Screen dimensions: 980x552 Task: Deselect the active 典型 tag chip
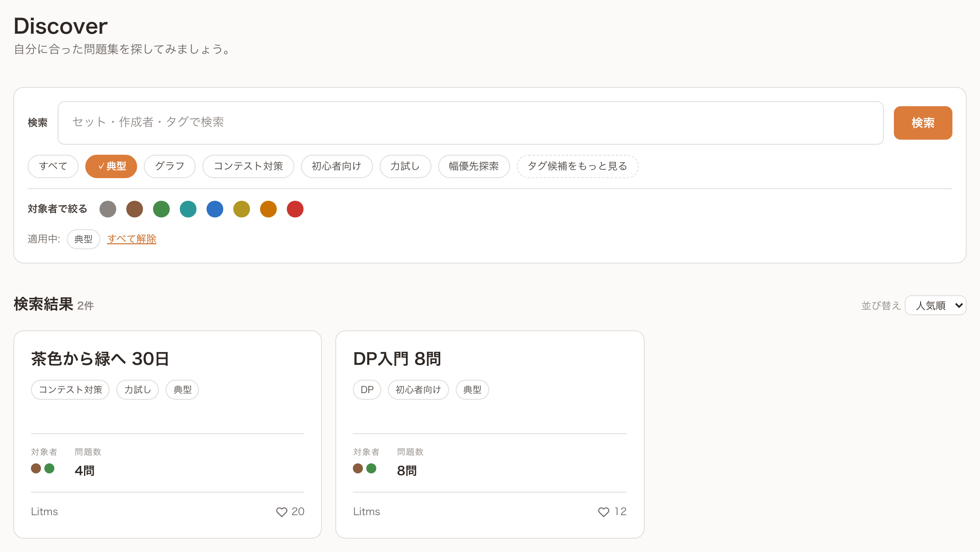click(111, 166)
